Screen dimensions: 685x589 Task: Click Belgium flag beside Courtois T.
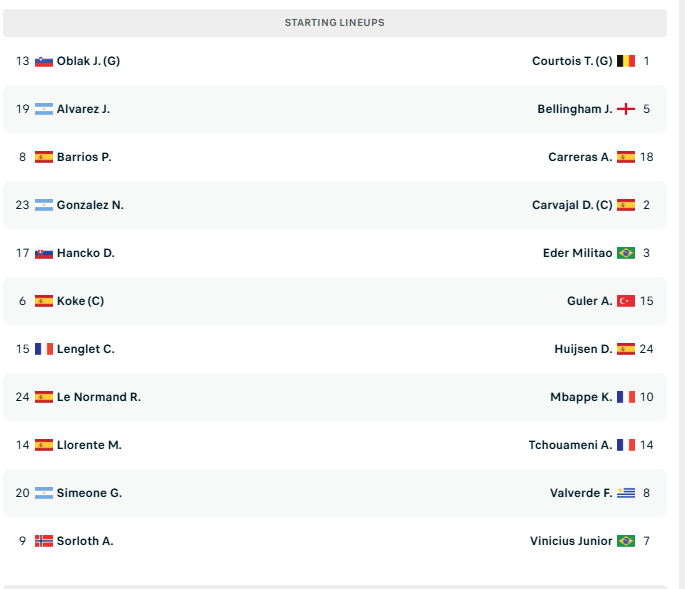pyautogui.click(x=626, y=61)
